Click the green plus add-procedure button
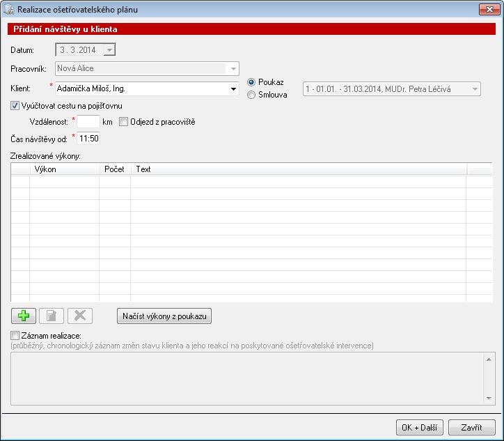 [24, 316]
